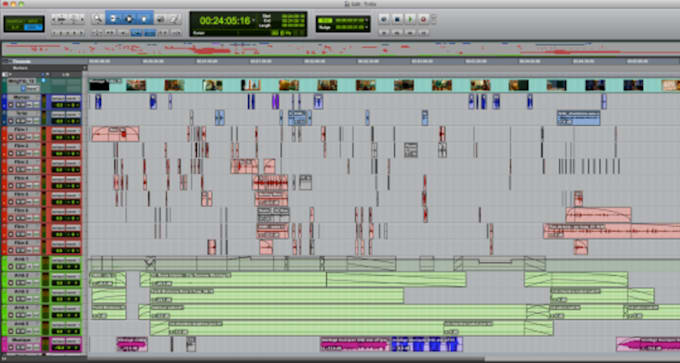Record-enable the Amb 2 track

coord(11,283)
